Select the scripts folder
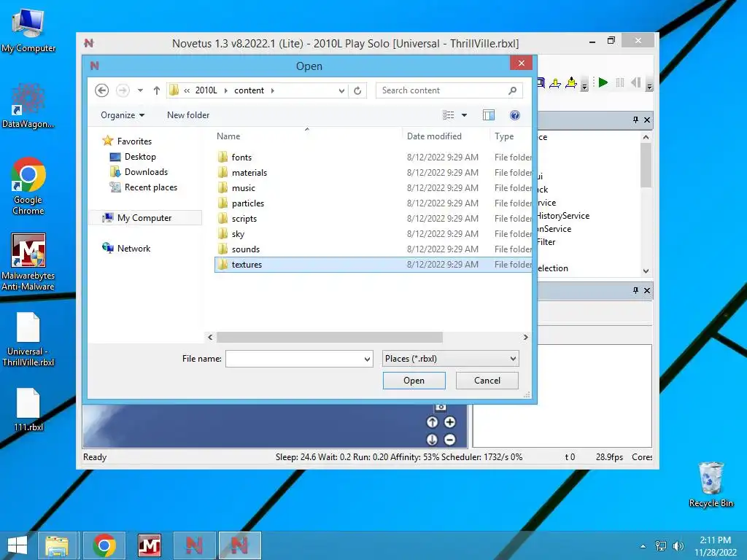747x560 pixels. 373,219
